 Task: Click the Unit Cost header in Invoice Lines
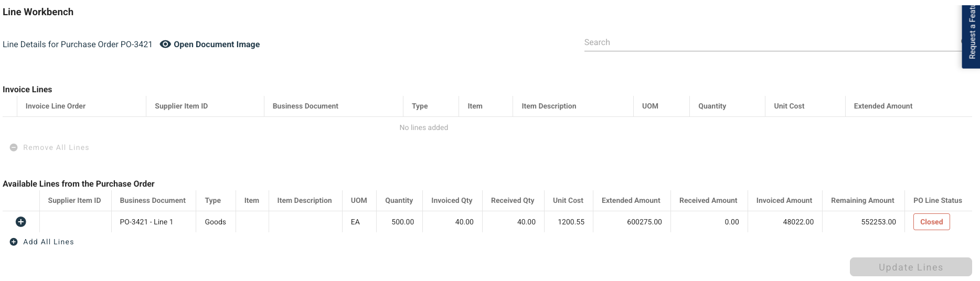pos(789,106)
